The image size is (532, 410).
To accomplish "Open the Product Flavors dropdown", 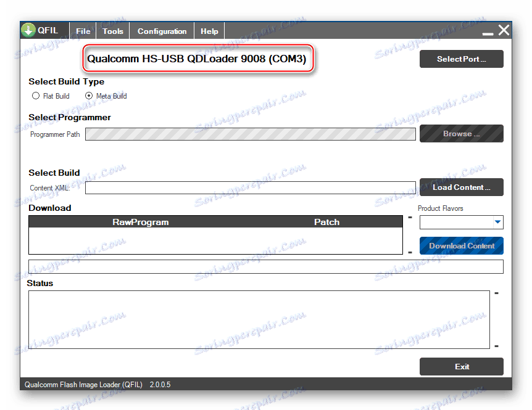I will pos(462,223).
